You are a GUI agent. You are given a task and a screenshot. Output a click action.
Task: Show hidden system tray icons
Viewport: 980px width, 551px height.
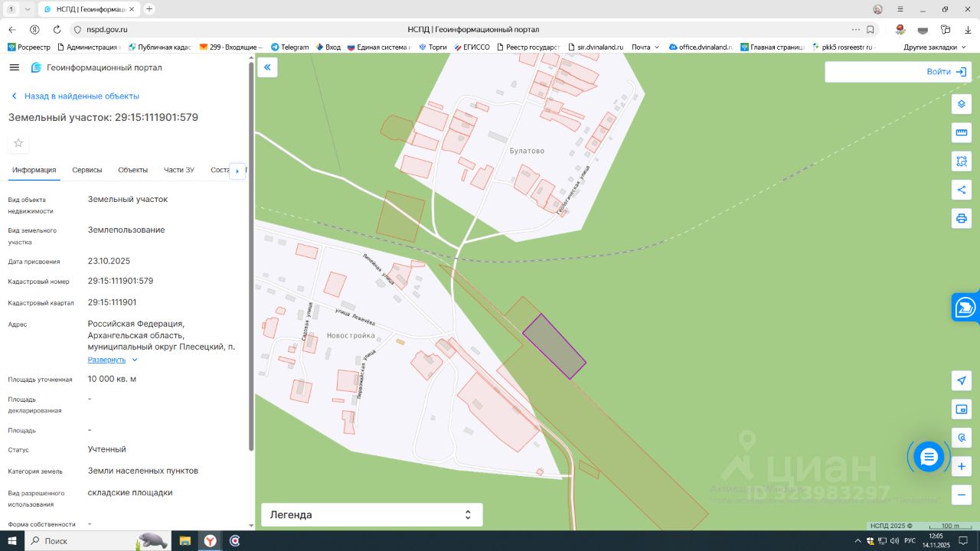857,541
